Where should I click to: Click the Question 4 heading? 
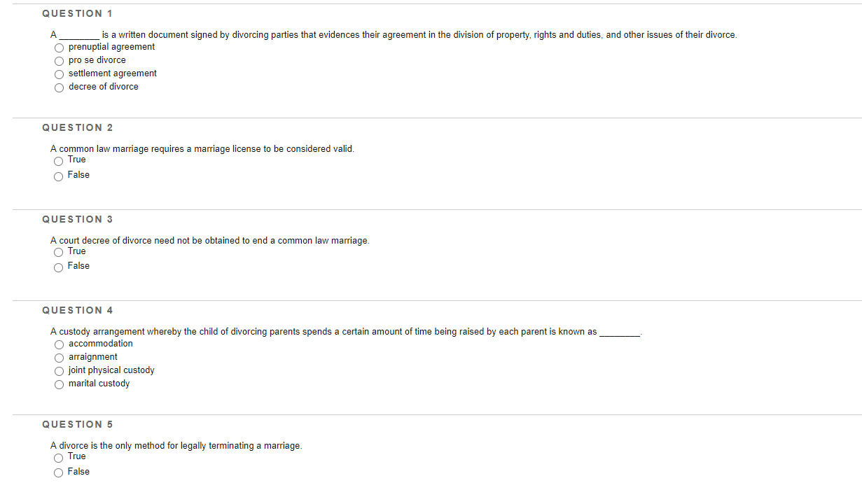tap(78, 310)
